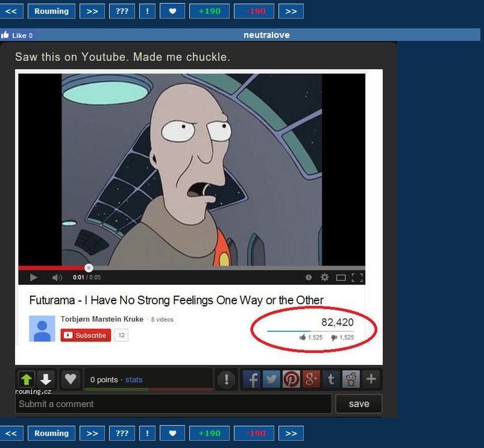Enter fullscreen with the player icon
484x448 pixels.
point(357,278)
